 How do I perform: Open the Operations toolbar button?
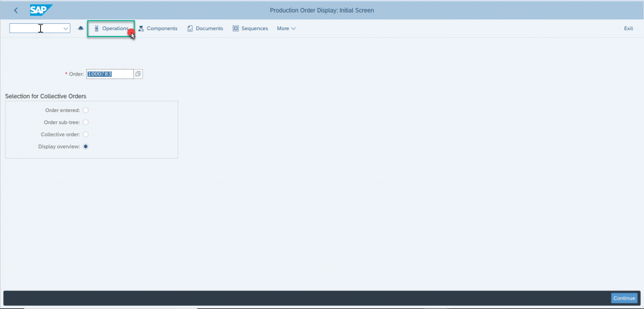(x=111, y=29)
